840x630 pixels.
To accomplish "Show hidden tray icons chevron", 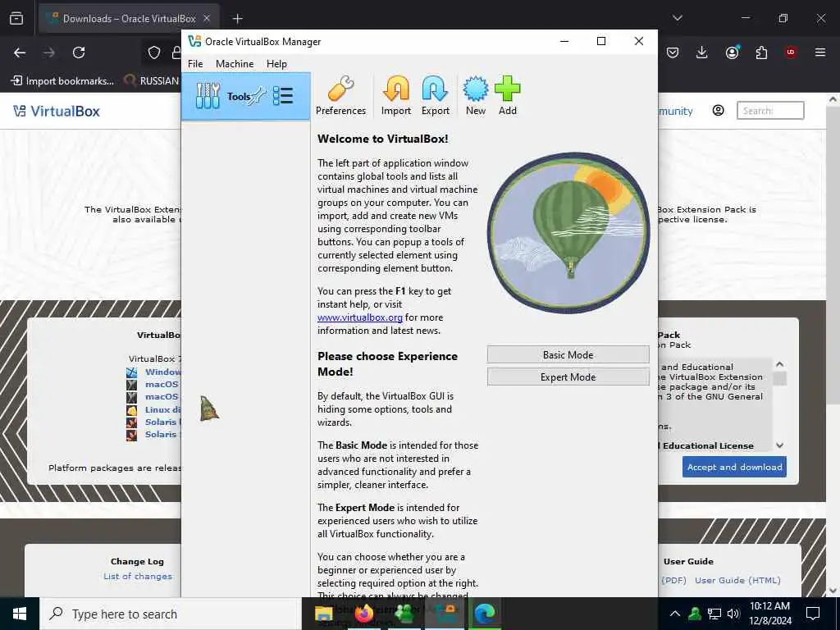I will [x=675, y=614].
